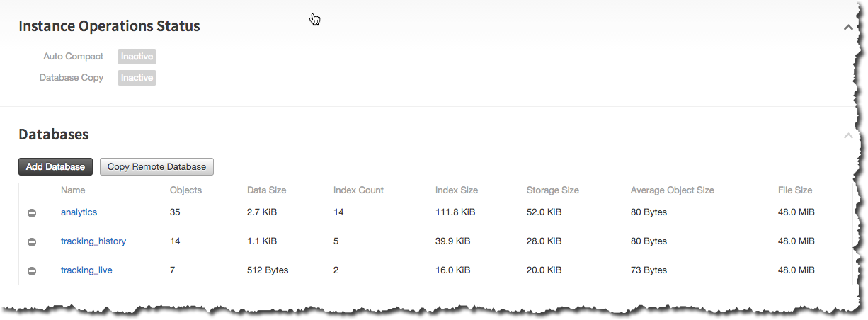Viewport: 868px width, 320px height.
Task: Click the Index Count column header
Action: point(358,190)
